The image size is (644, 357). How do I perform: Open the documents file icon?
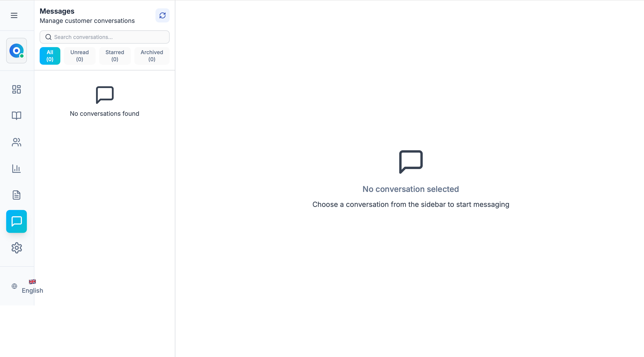pos(17,195)
